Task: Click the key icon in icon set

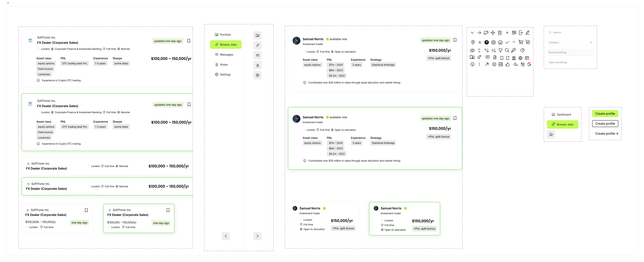Action: click(x=513, y=50)
